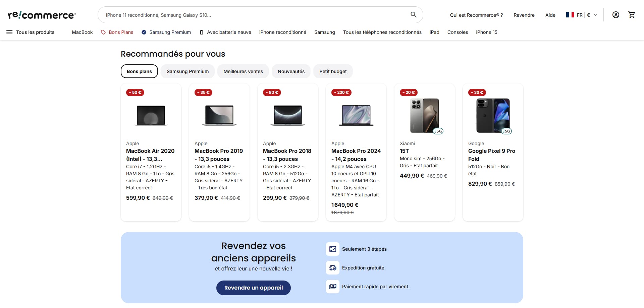Click the MacBook Air 2020 (Intel) title
Screen dimensions: 644x308
point(150,155)
